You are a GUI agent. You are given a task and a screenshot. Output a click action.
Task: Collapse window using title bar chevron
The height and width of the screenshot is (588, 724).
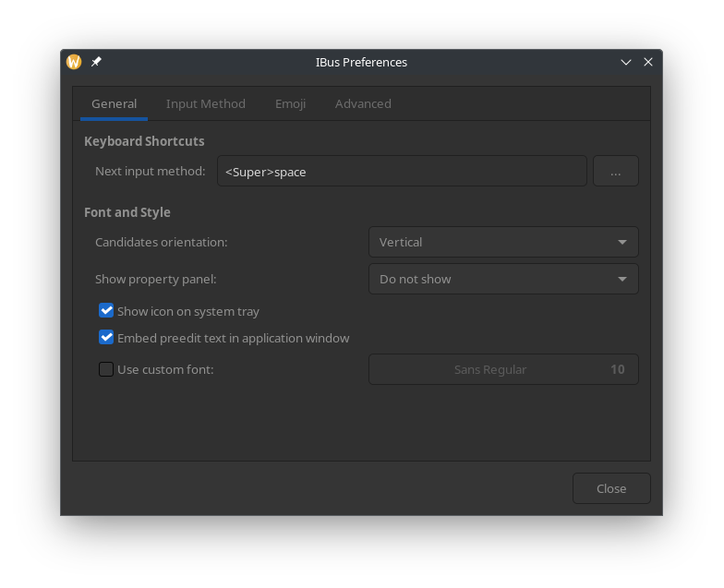pos(626,63)
